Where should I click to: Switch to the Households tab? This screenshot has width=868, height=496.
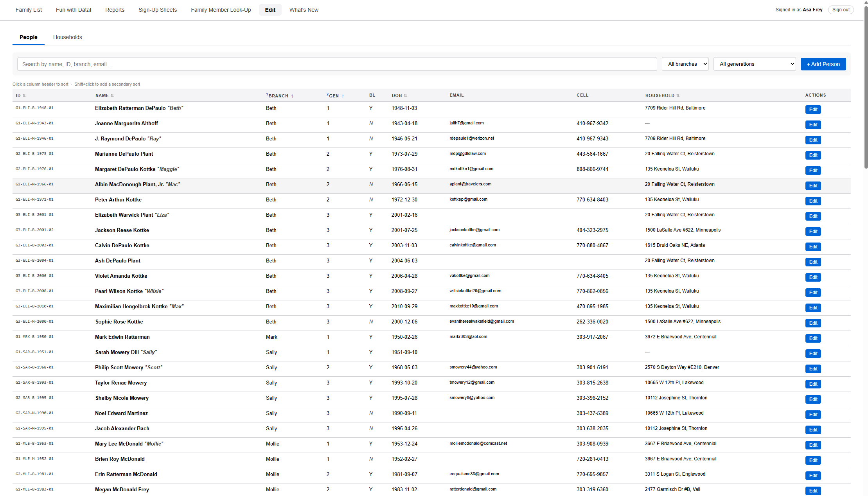tap(68, 37)
